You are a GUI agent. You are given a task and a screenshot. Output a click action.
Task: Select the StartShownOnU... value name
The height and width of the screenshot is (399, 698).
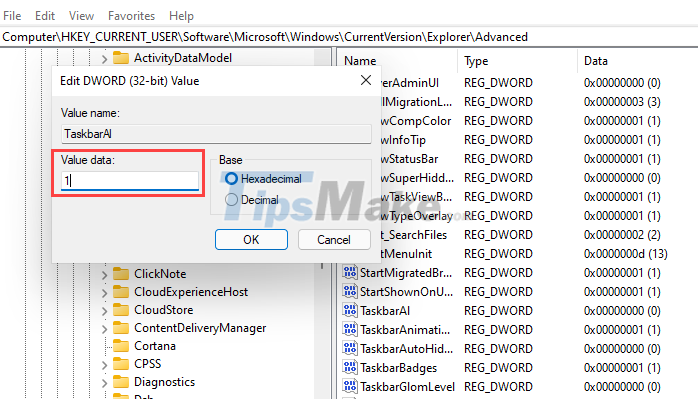406,292
